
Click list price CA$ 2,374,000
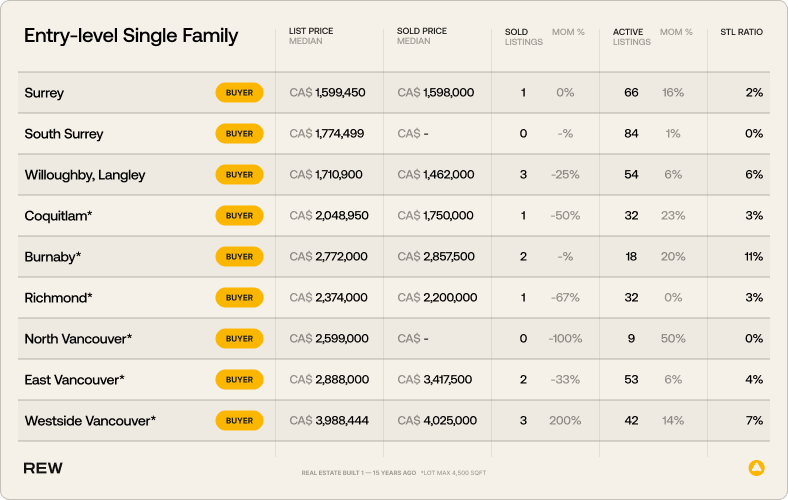point(328,297)
